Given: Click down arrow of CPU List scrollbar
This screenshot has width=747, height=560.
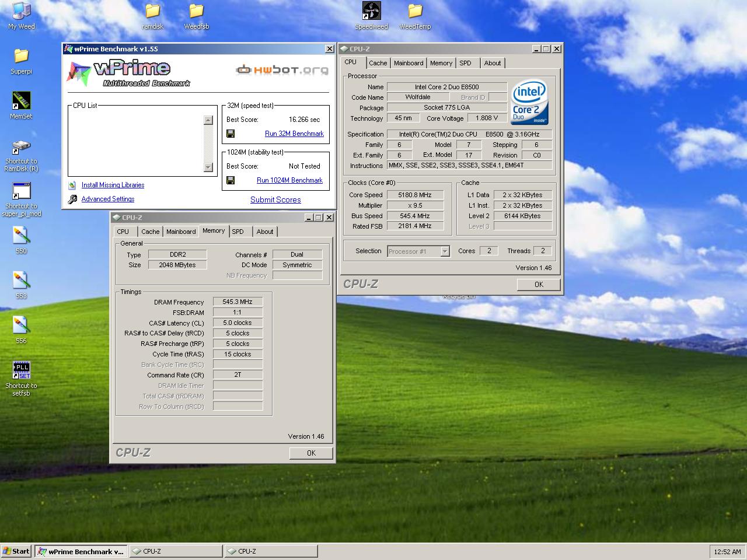Looking at the screenshot, I should coord(208,167).
